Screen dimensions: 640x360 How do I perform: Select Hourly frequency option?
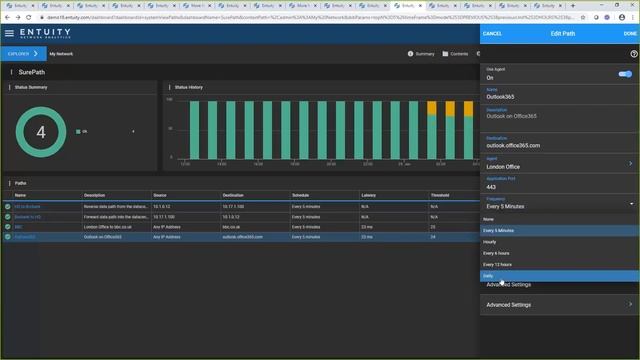(x=559, y=242)
